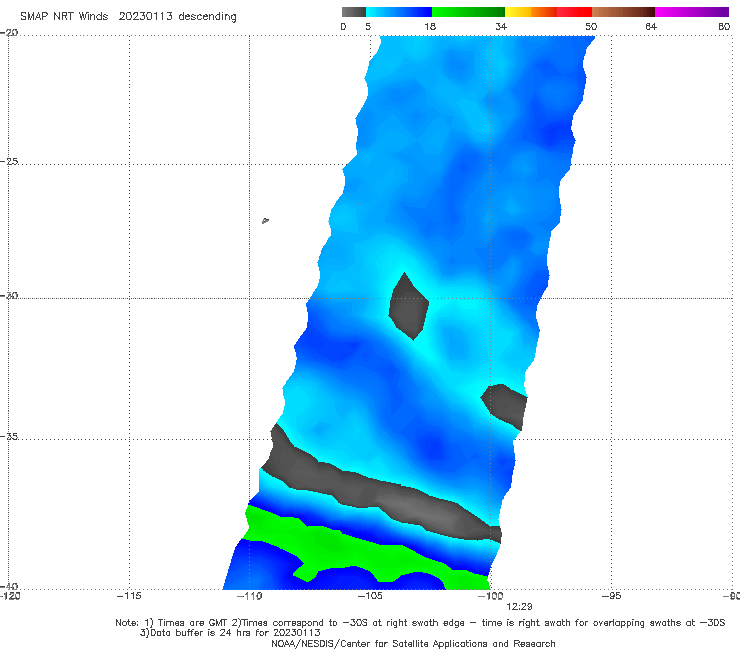
Task: Click the latitude label '-35'
Action: [10, 437]
